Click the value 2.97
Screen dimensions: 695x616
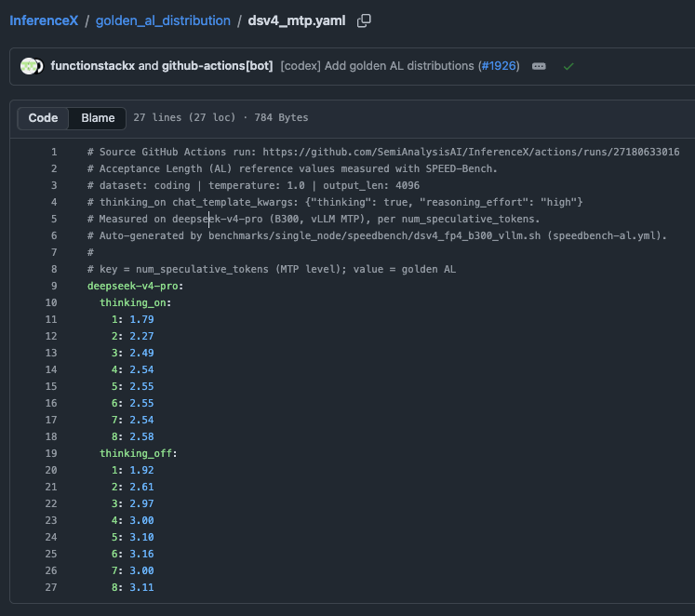click(141, 503)
